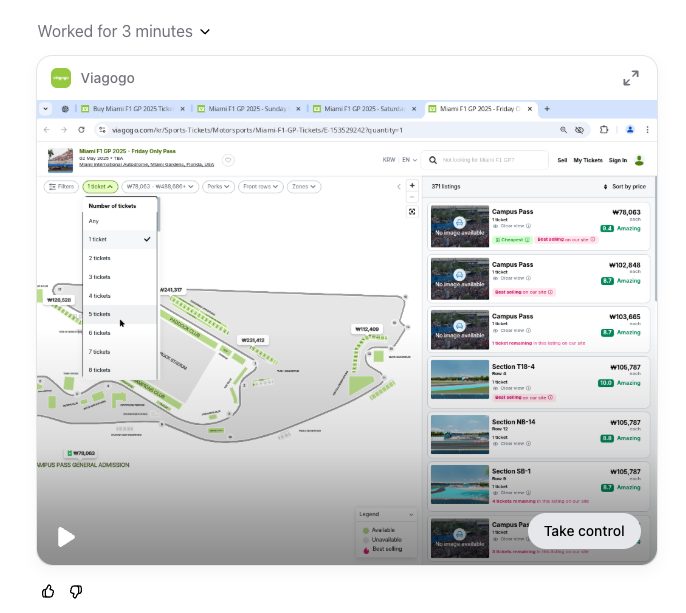Collapse the map Legend panel
This screenshot has width=686, height=613.
click(411, 514)
